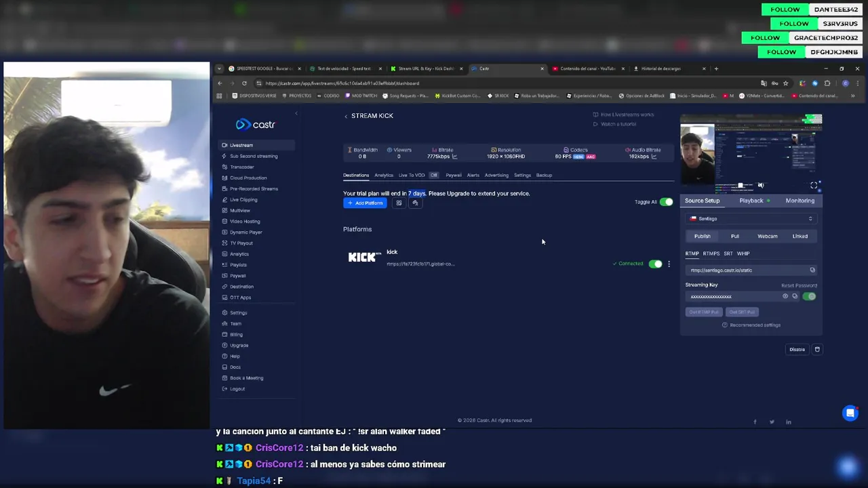Click the Multiview sidebar icon
This screenshot has height=488, width=868.
[x=224, y=210]
